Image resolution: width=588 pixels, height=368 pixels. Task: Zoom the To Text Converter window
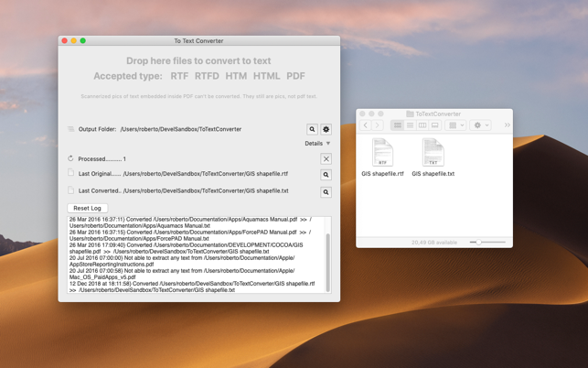[x=83, y=40]
